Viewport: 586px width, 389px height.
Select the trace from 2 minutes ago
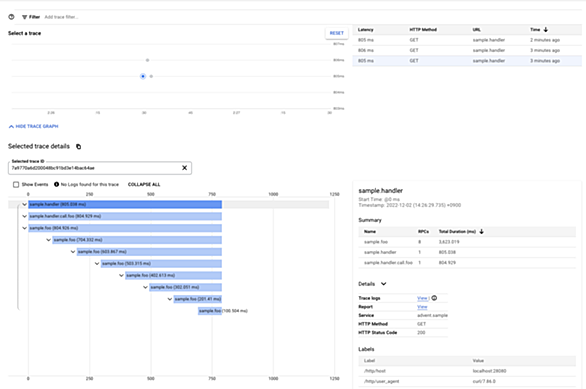pos(467,40)
